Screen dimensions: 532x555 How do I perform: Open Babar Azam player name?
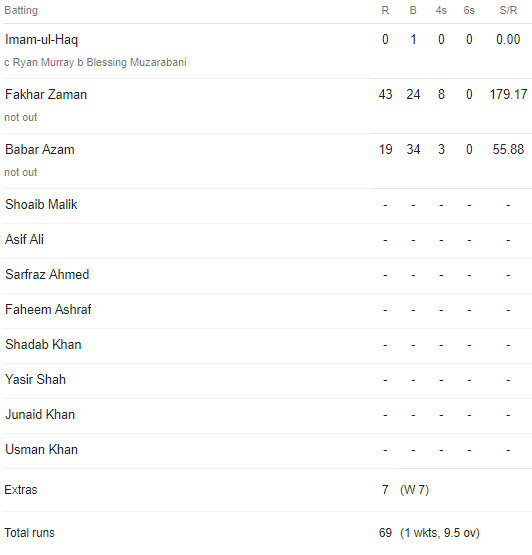click(40, 149)
